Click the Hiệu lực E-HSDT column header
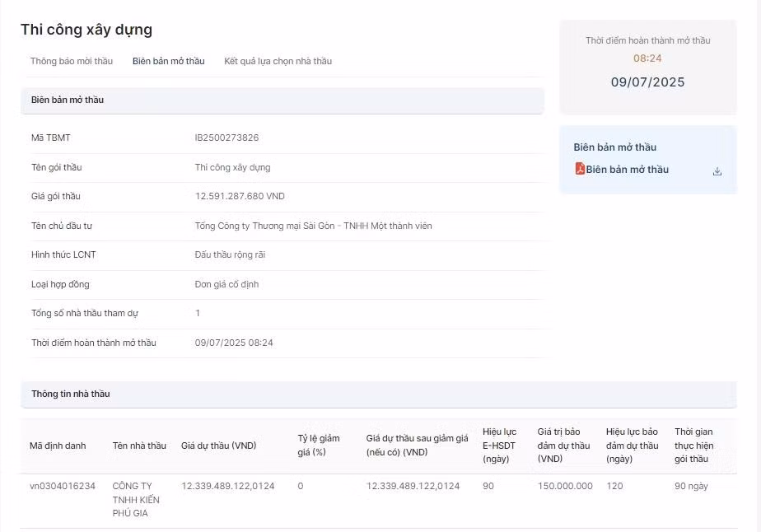This screenshot has width=761, height=532. pyautogui.click(x=499, y=445)
